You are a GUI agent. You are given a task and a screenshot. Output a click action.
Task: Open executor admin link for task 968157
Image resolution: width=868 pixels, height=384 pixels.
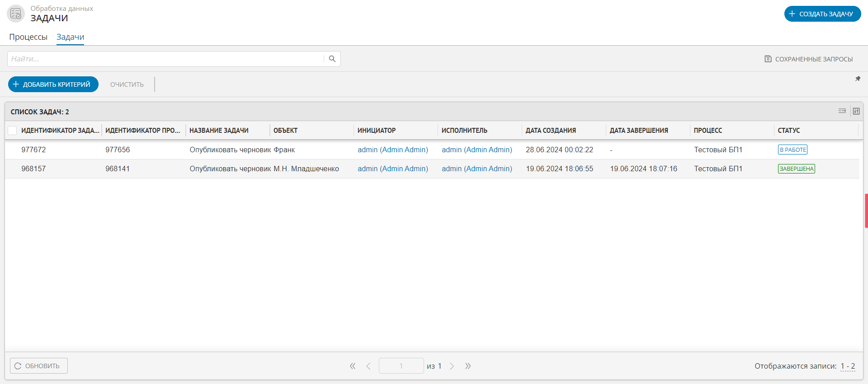pos(477,169)
